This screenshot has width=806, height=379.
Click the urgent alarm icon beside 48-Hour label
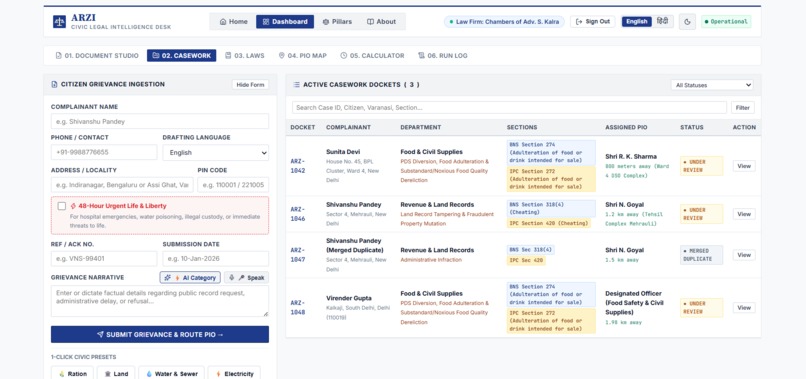(x=73, y=206)
